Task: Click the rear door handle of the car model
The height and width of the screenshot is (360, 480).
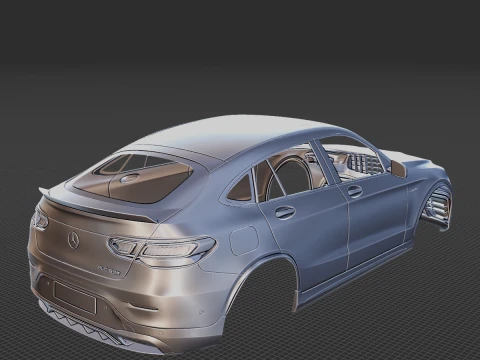Action: [x=285, y=212]
